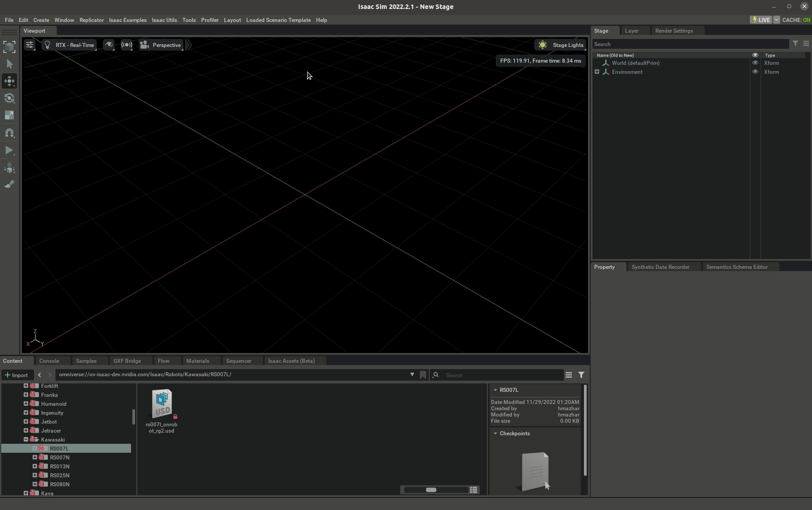The width and height of the screenshot is (812, 510).
Task: Click the Type column header
Action: tap(770, 55)
